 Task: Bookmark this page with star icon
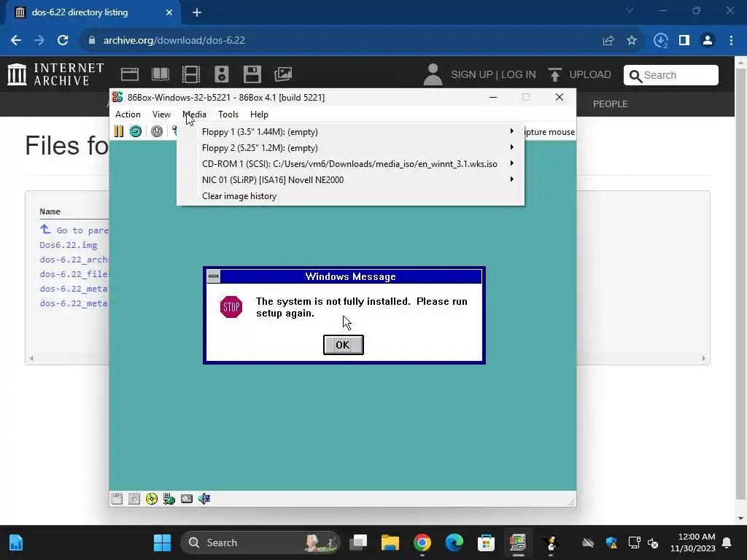click(x=632, y=41)
